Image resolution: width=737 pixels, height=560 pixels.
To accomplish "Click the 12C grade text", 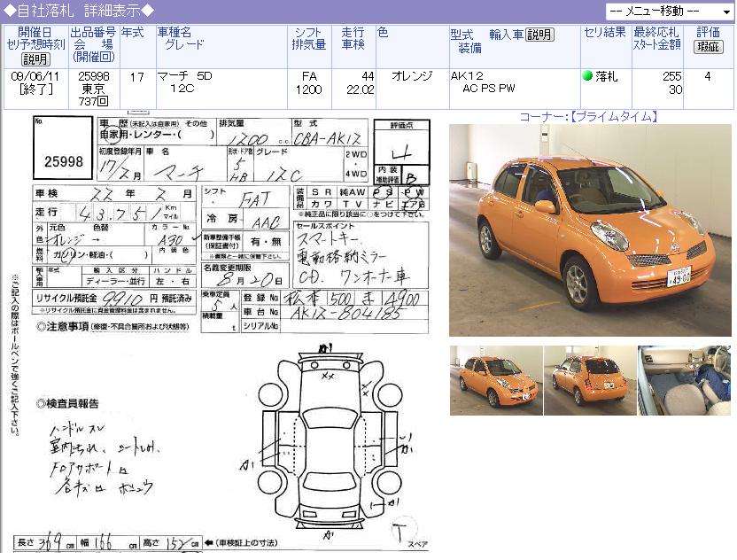I will 182,89.
